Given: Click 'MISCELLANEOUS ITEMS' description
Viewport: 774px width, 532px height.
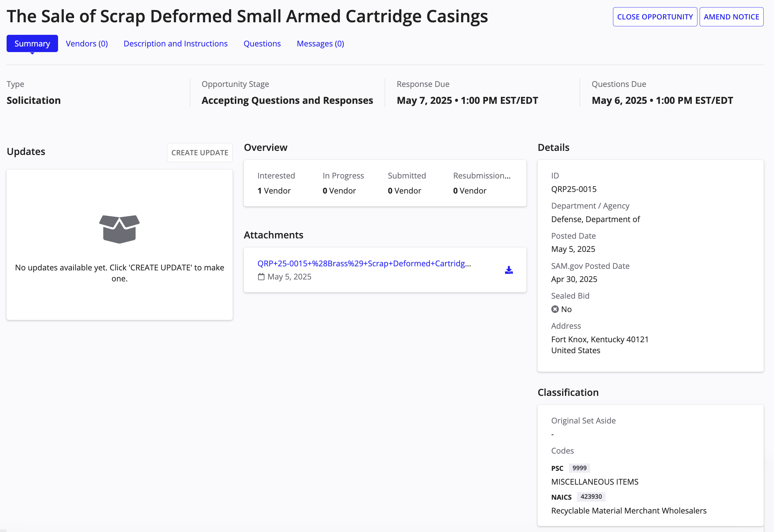Looking at the screenshot, I should pyautogui.click(x=594, y=482).
